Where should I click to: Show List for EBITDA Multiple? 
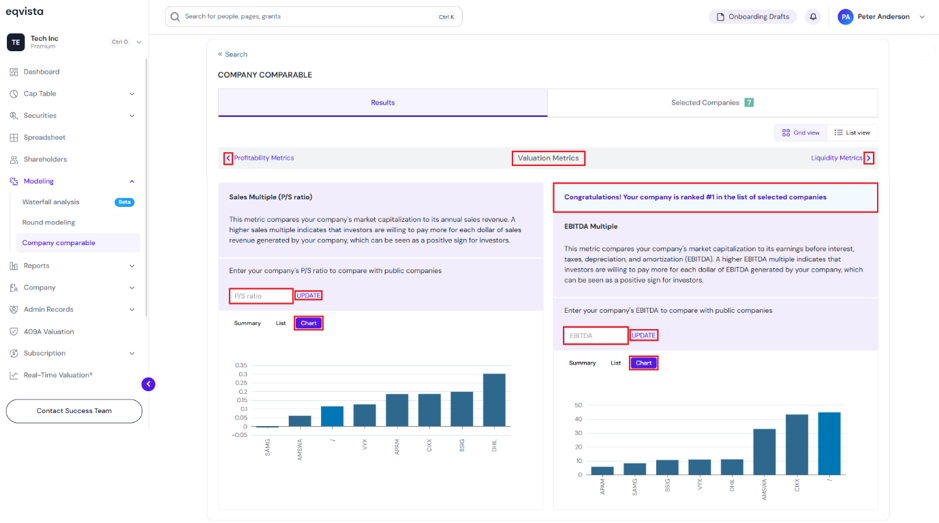[616, 363]
